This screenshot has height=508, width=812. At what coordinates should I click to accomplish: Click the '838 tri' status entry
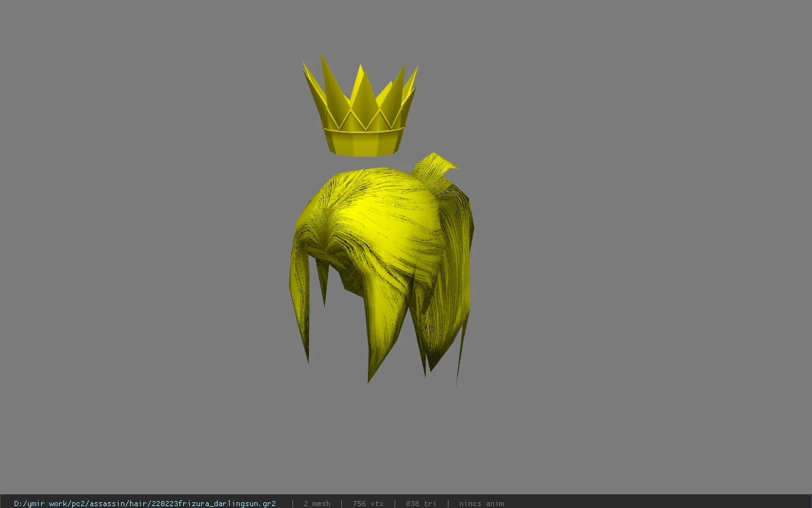tap(421, 504)
